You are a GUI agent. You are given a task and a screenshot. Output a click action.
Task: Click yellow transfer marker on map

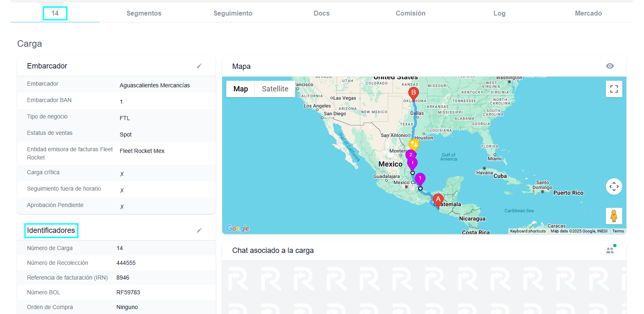coord(414,144)
